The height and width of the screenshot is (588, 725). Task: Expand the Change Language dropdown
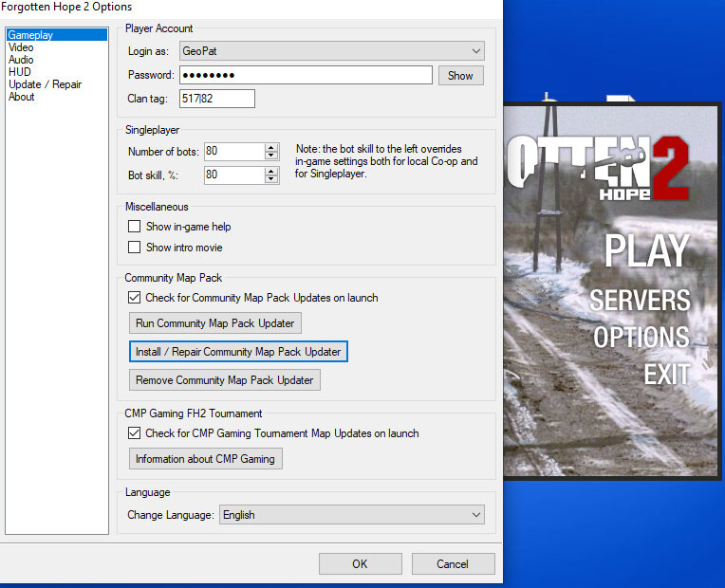475,515
